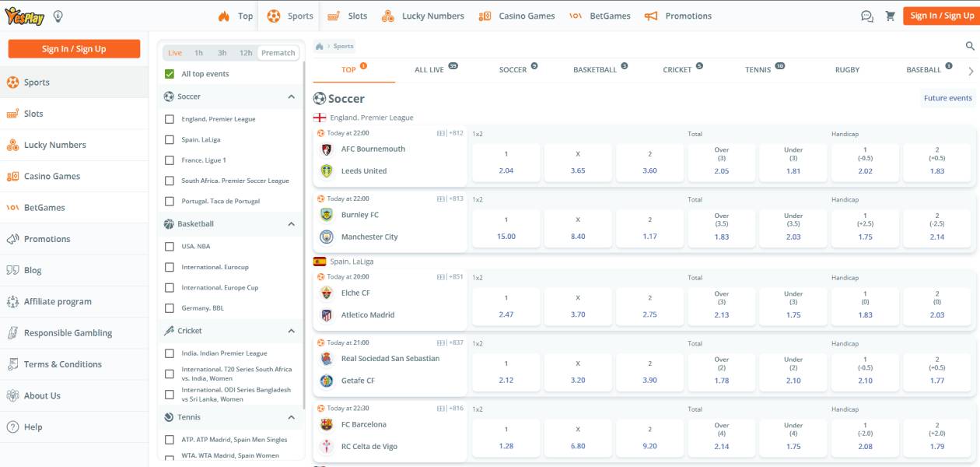Collapse the Soccer filter section

(x=292, y=97)
